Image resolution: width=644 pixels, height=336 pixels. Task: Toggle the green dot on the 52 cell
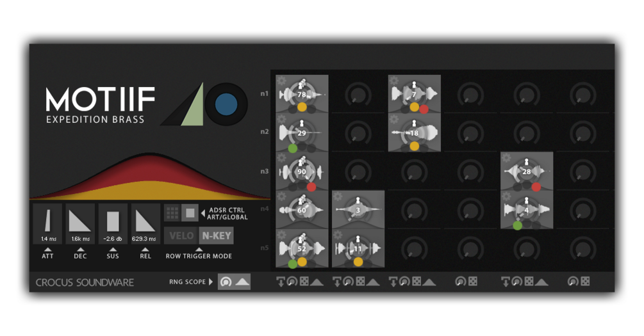tap(292, 264)
